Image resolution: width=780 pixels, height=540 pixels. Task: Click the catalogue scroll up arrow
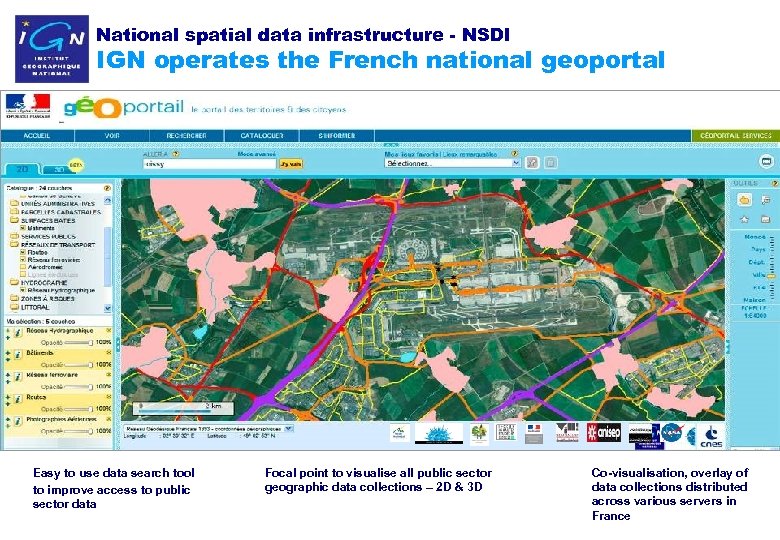(x=108, y=200)
